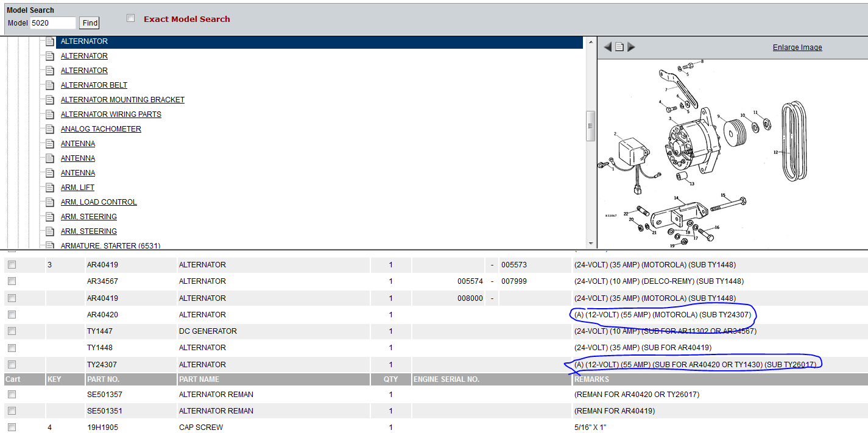Open the Enlarge Image link
The height and width of the screenshot is (433, 868).
(797, 48)
